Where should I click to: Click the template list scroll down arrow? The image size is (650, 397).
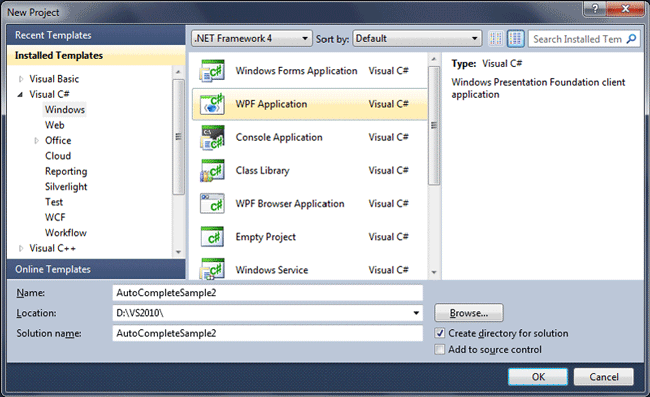point(434,272)
